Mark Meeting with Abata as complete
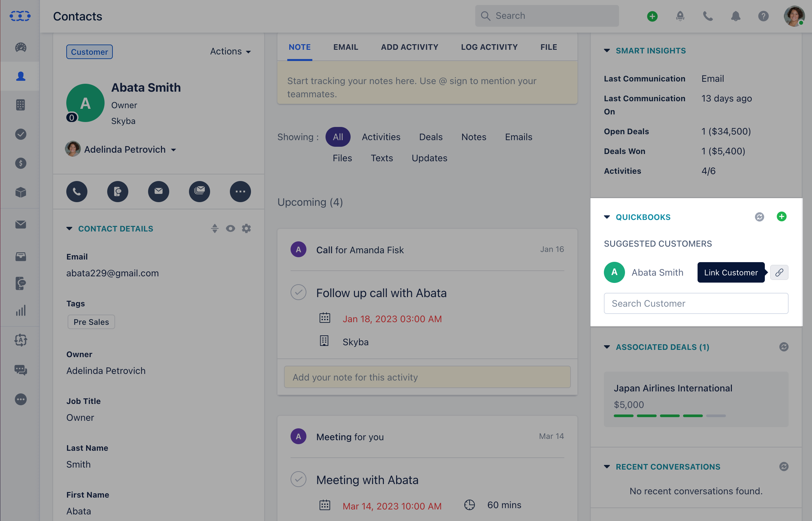This screenshot has height=521, width=812. pos(298,479)
